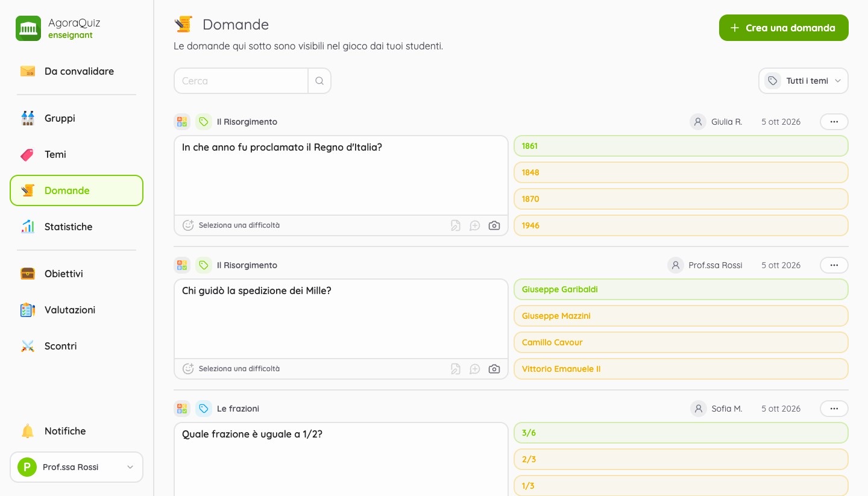Click camera icon on spedizione dei Mille question
Screen dimensions: 868x496
click(x=494, y=369)
